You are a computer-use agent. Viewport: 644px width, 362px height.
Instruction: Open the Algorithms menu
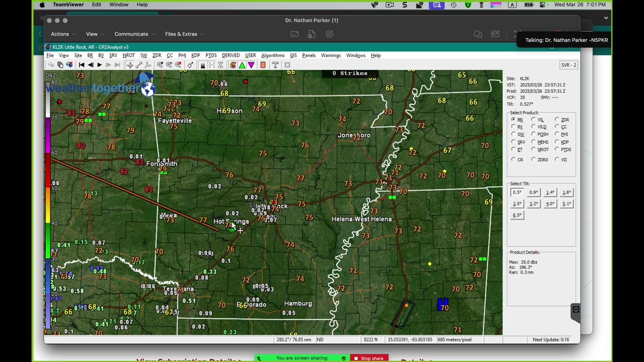click(273, 55)
